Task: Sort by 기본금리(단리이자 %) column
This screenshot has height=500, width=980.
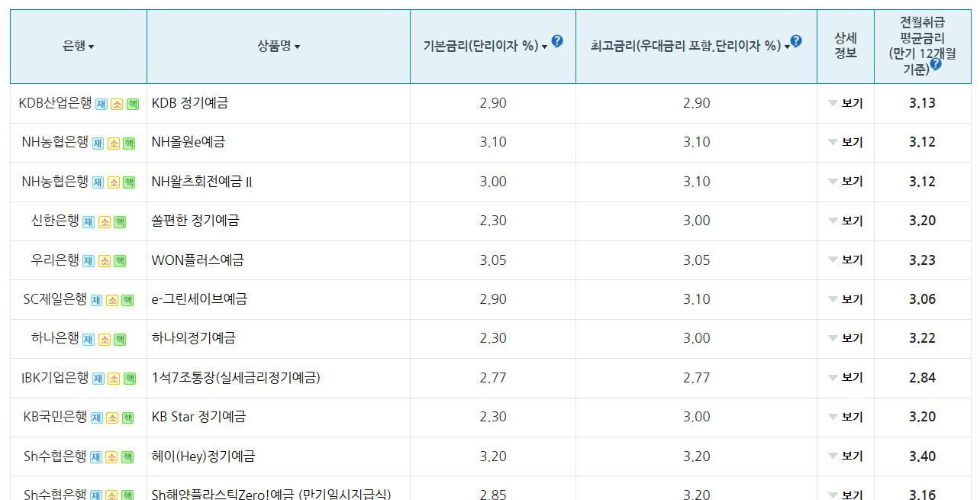Action: (486, 47)
